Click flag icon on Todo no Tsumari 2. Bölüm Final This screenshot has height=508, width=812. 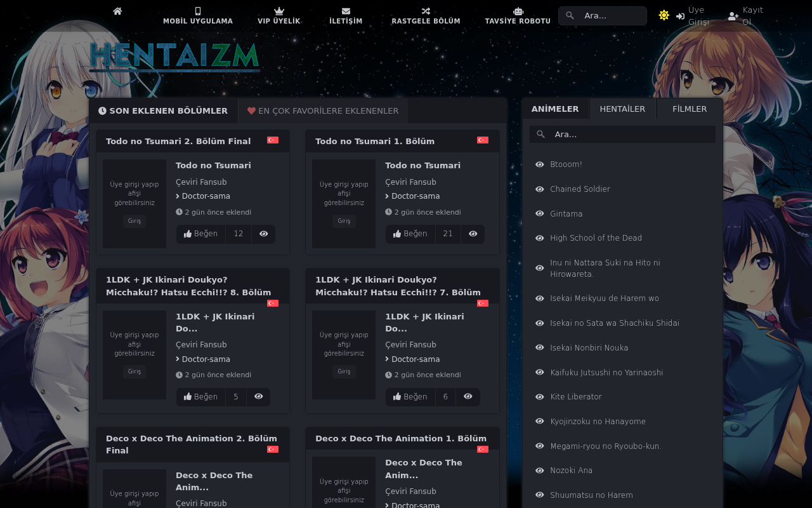[273, 140]
